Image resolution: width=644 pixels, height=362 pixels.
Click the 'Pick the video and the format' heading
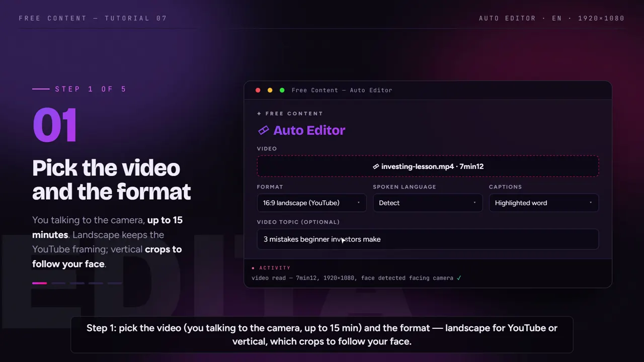(x=112, y=179)
